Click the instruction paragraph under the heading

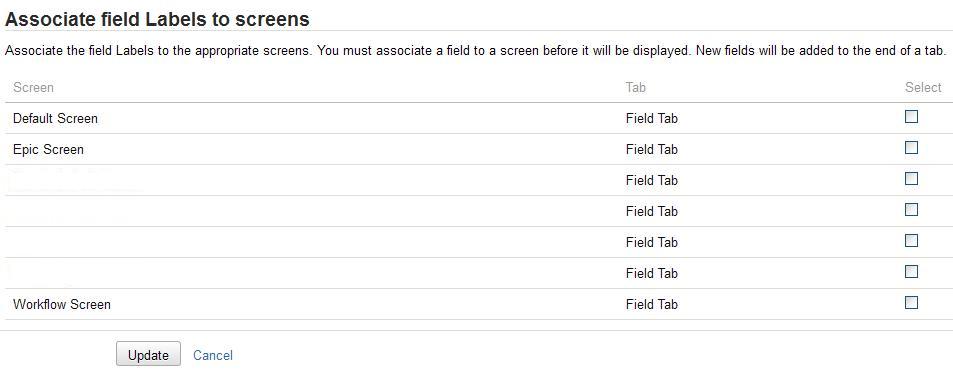[475, 51]
